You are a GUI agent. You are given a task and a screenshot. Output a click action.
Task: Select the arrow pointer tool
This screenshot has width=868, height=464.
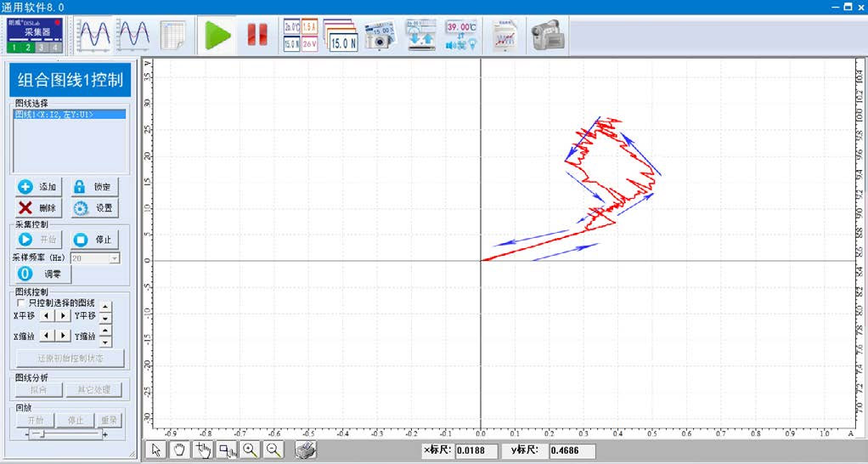[x=155, y=450]
